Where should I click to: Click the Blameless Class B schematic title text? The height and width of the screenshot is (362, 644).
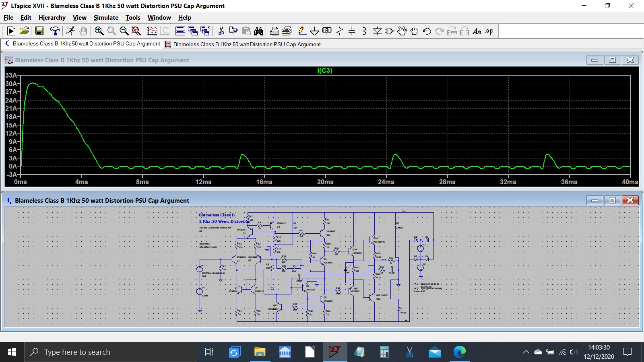pyautogui.click(x=217, y=215)
